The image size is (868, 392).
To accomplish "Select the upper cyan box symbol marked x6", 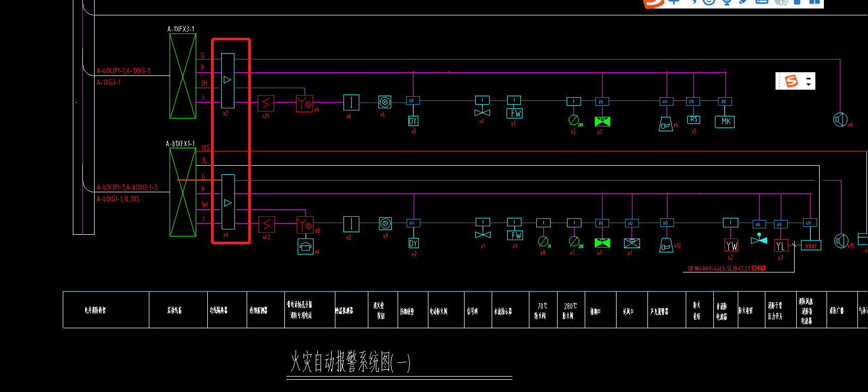I will pos(351,102).
